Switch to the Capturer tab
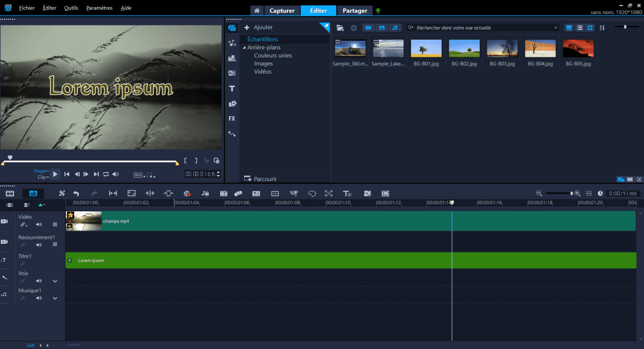The image size is (644, 349). click(282, 11)
